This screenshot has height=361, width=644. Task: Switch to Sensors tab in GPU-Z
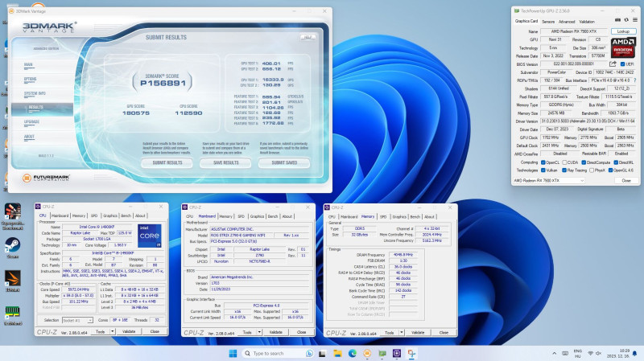coord(548,22)
